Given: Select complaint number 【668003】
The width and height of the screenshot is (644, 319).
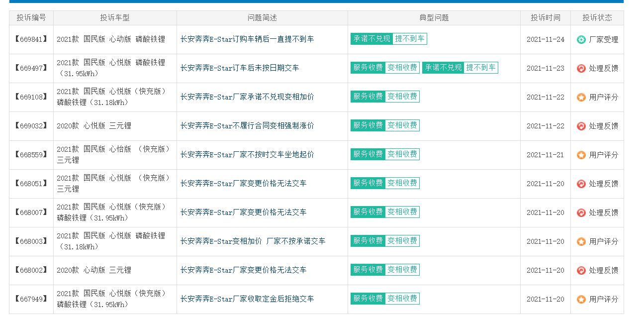Looking at the screenshot, I should 31,241.
